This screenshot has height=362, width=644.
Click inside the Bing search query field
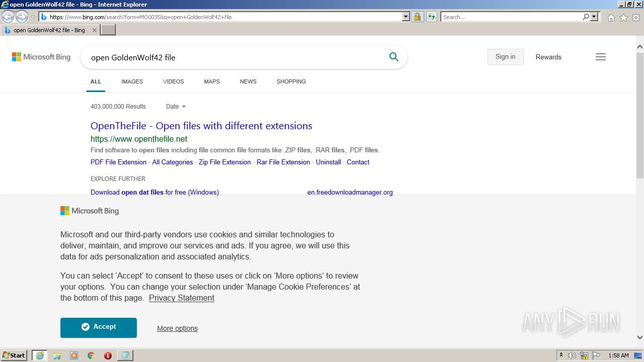[234, 57]
